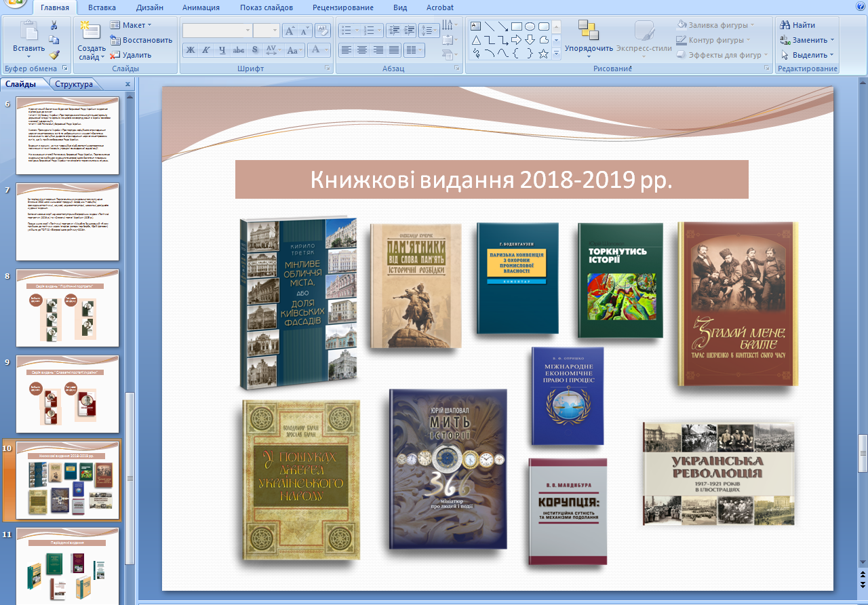Image resolution: width=868 pixels, height=605 pixels.
Task: Click the Упорядочить arrange icon
Action: [x=588, y=31]
